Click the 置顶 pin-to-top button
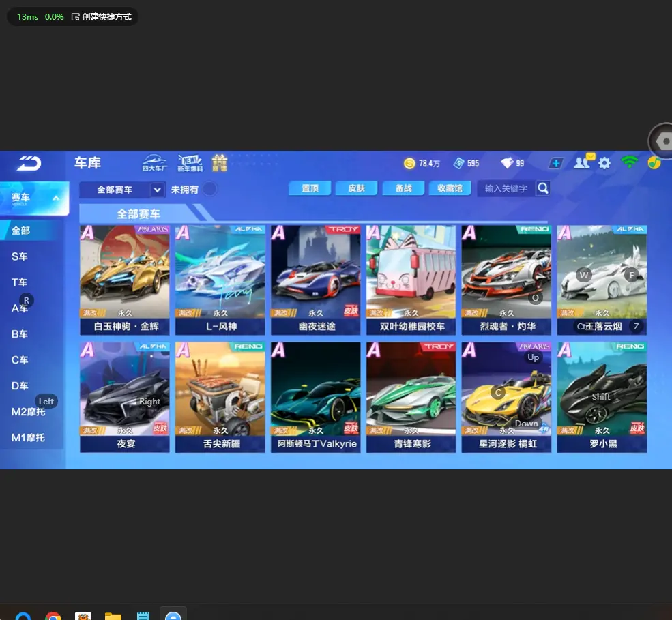 pos(310,188)
